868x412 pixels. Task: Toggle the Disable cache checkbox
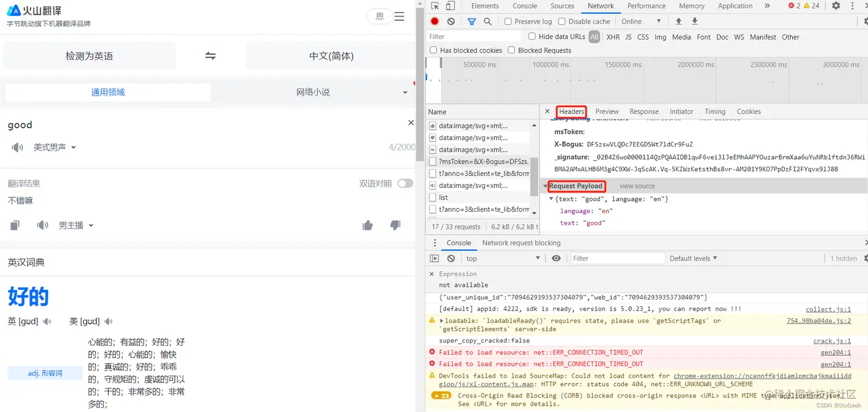point(561,21)
